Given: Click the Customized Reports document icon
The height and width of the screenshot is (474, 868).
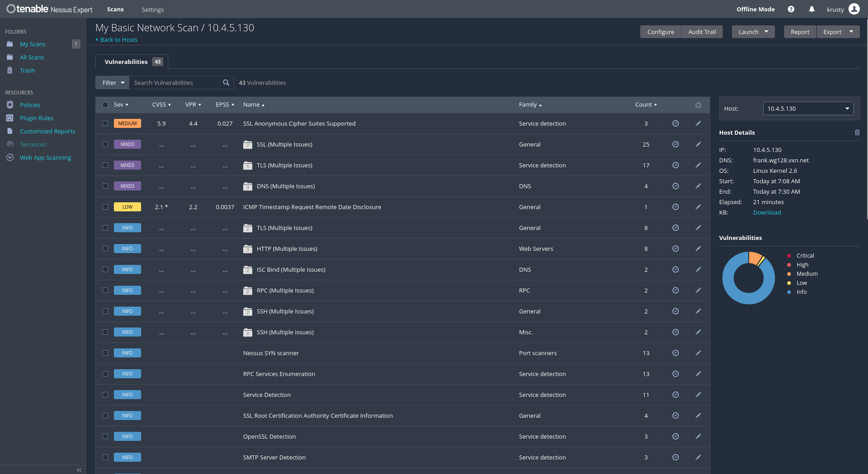Looking at the screenshot, I should [x=10, y=131].
